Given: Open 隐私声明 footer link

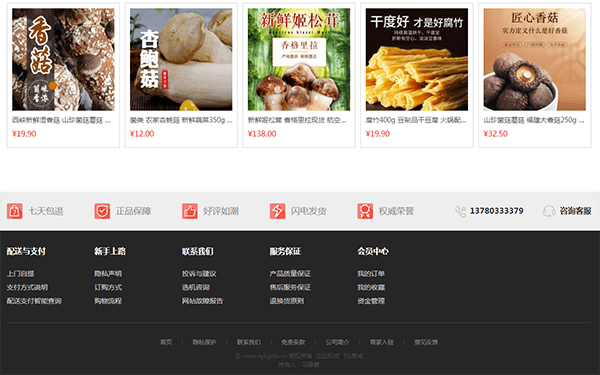Looking at the screenshot, I should pyautogui.click(x=108, y=274).
